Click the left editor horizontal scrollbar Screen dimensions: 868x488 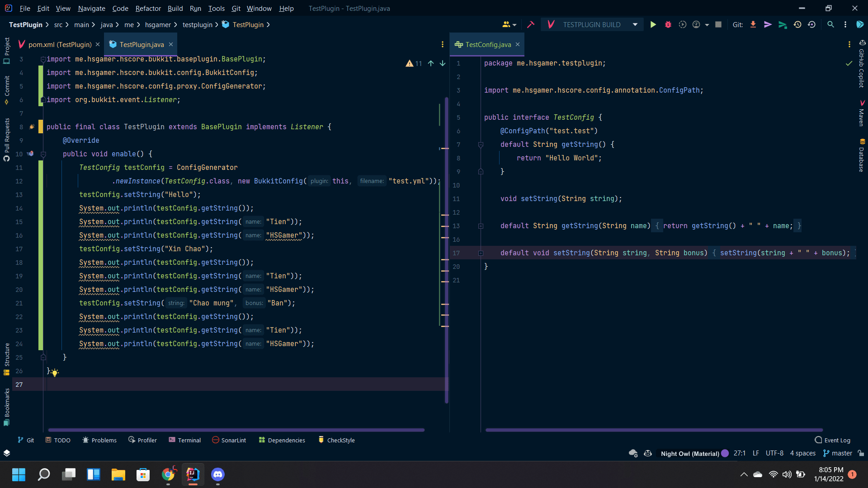pyautogui.click(x=236, y=430)
